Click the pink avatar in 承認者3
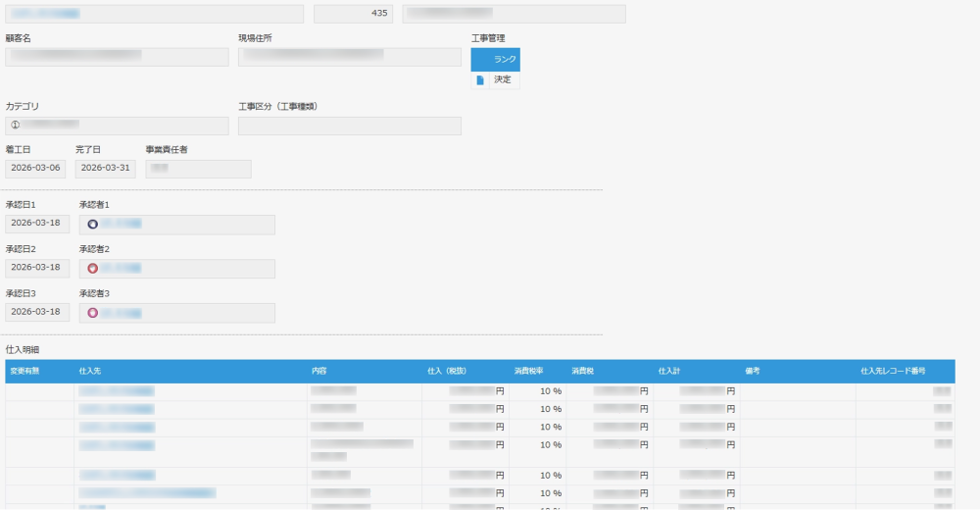980x510 pixels. [92, 313]
